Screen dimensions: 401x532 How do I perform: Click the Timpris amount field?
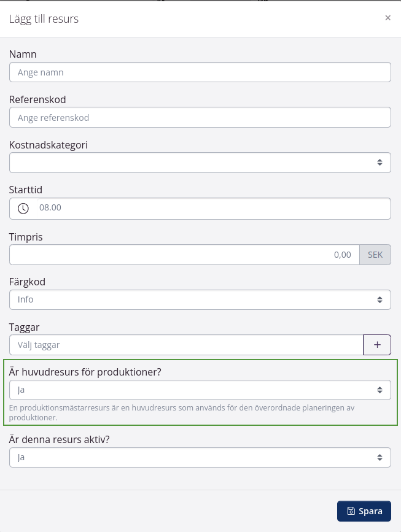point(184,255)
